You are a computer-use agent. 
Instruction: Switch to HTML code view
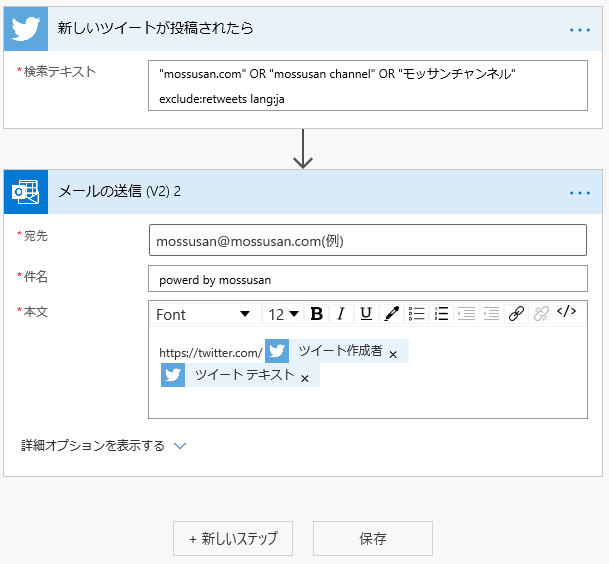[x=566, y=312]
